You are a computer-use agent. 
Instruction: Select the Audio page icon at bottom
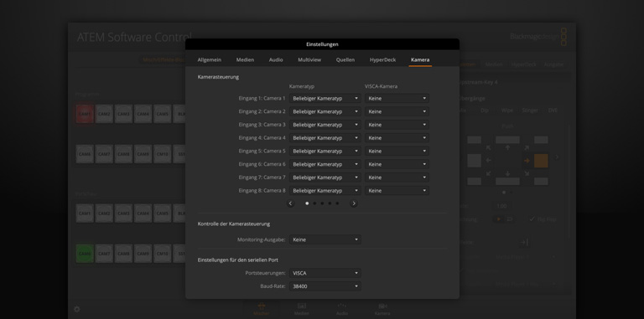click(x=342, y=309)
